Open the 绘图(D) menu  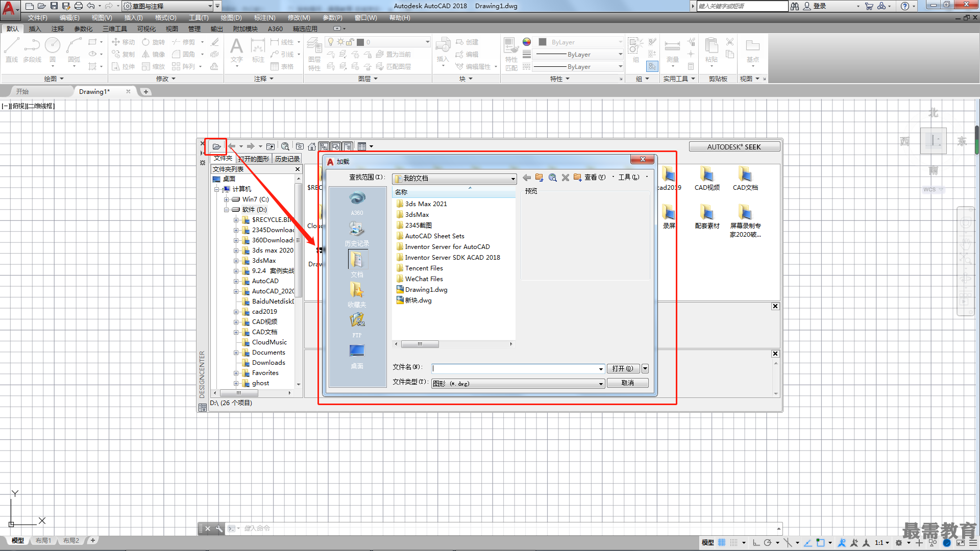231,18
